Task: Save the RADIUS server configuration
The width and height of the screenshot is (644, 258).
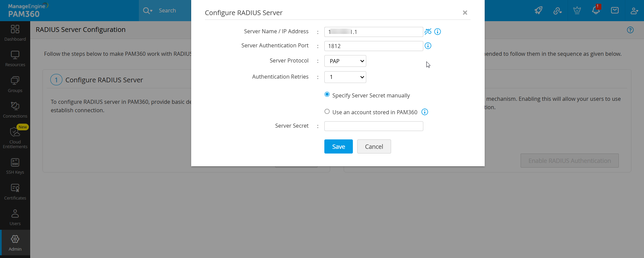Action: [x=338, y=146]
